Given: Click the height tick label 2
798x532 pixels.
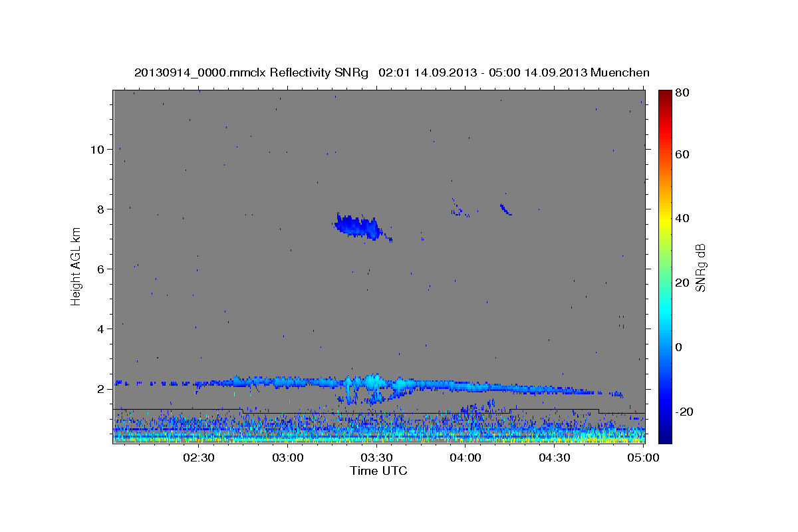Looking at the screenshot, I should click(101, 389).
